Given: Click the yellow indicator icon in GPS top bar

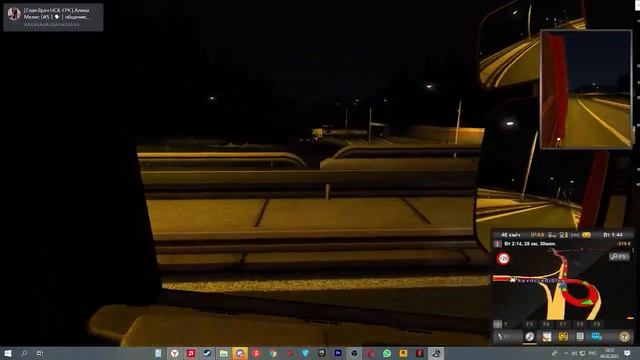Looking at the screenshot, I should [x=587, y=235].
